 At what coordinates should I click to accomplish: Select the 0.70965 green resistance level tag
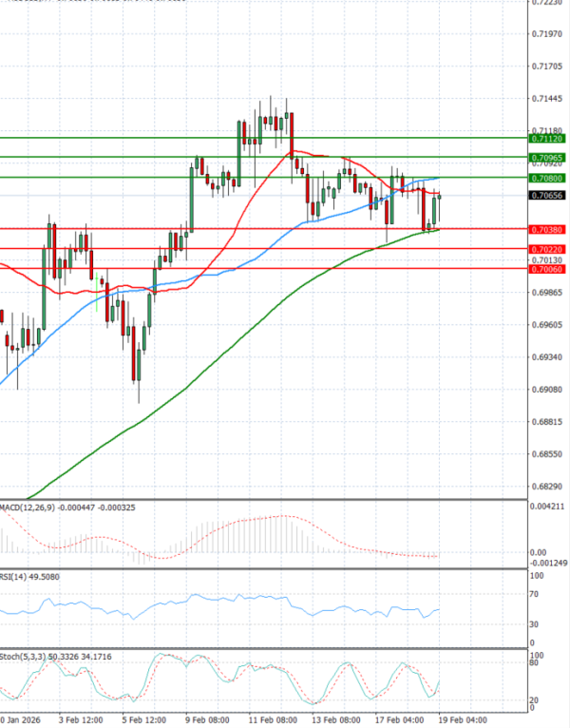(x=549, y=157)
